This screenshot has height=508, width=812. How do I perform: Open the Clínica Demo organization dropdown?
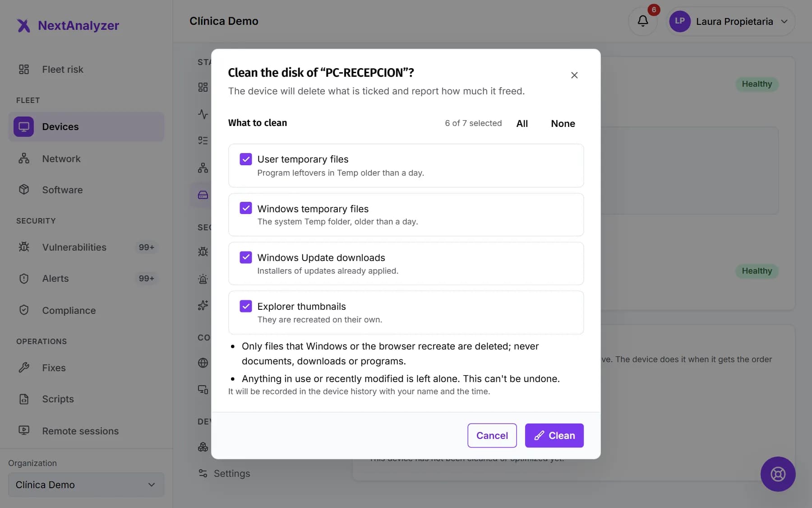(86, 485)
